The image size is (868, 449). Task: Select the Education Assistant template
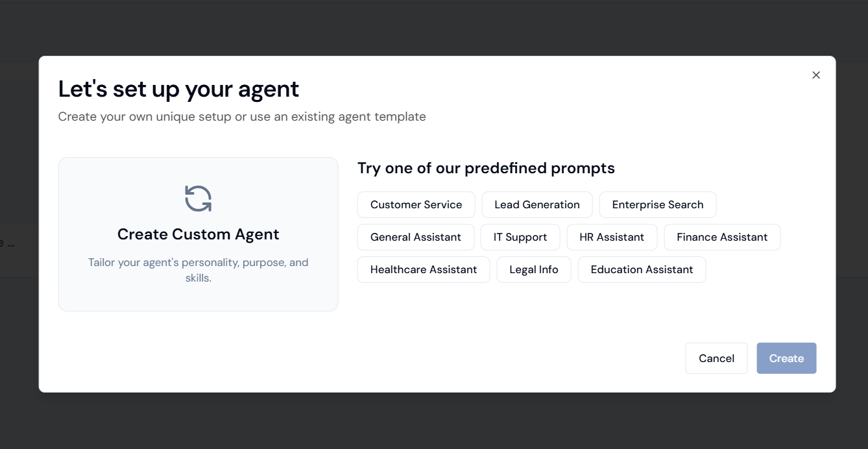point(641,270)
